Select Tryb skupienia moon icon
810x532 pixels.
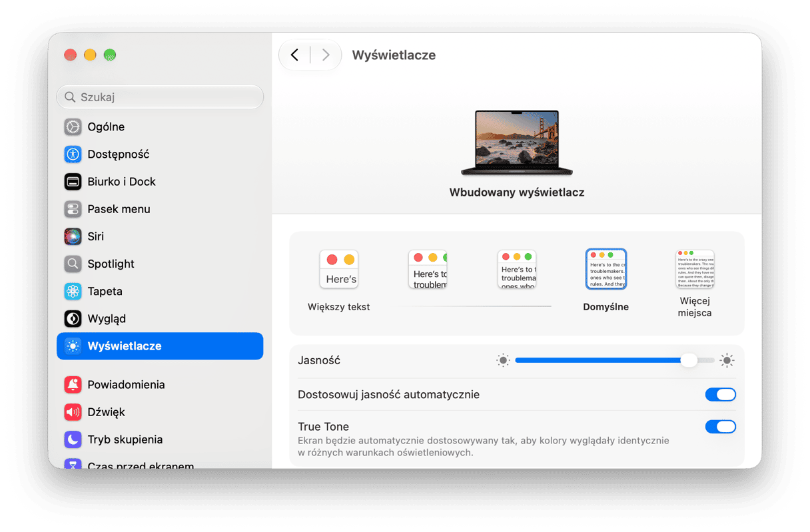click(73, 439)
